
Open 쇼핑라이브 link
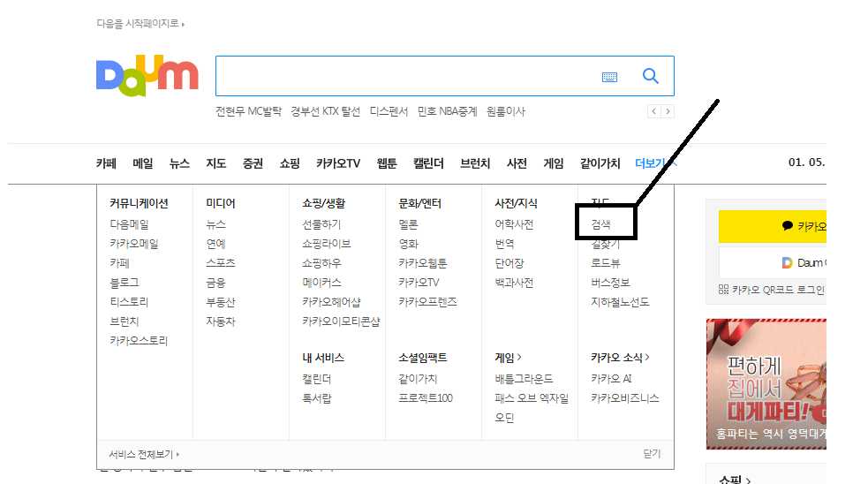(327, 244)
